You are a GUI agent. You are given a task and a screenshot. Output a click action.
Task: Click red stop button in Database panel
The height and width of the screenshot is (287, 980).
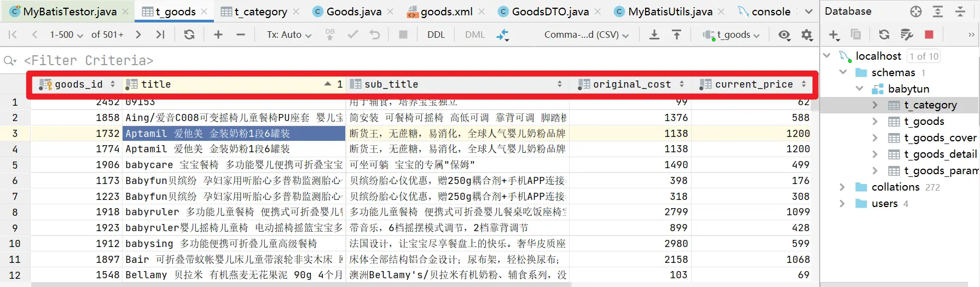pos(929,35)
